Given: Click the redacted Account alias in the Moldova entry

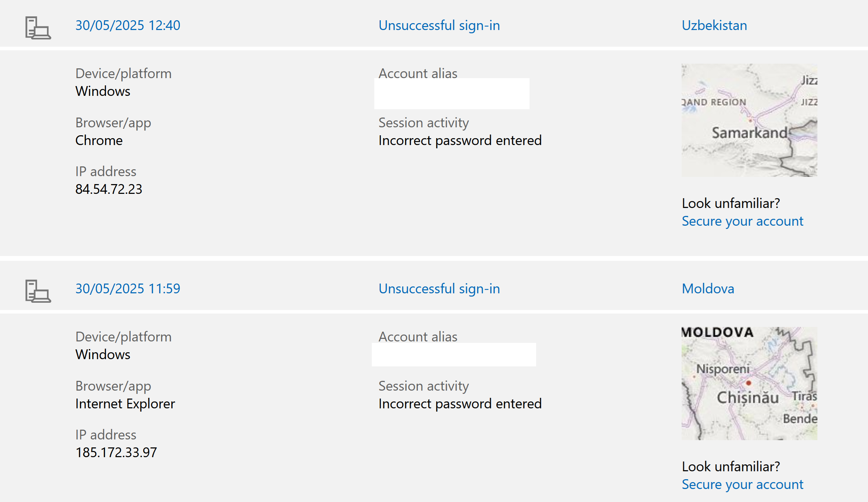Looking at the screenshot, I should point(454,354).
